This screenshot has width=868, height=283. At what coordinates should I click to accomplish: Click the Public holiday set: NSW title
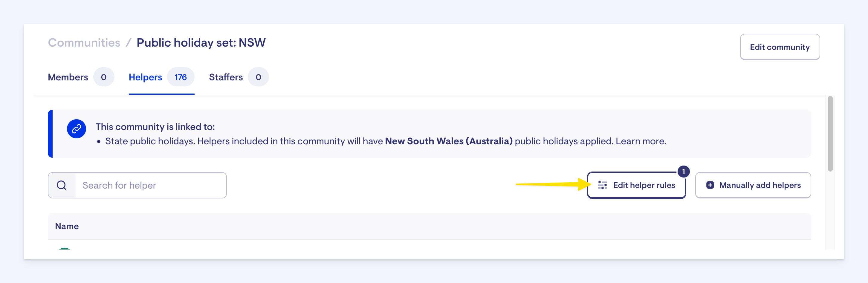click(x=201, y=43)
